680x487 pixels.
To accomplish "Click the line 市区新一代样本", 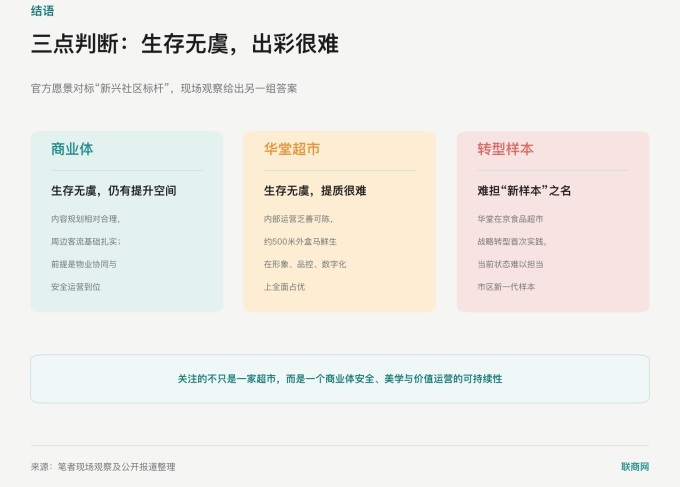I will [506, 287].
